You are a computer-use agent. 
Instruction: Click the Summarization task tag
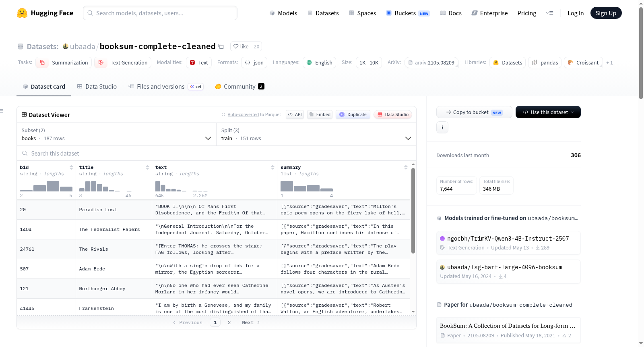point(64,62)
